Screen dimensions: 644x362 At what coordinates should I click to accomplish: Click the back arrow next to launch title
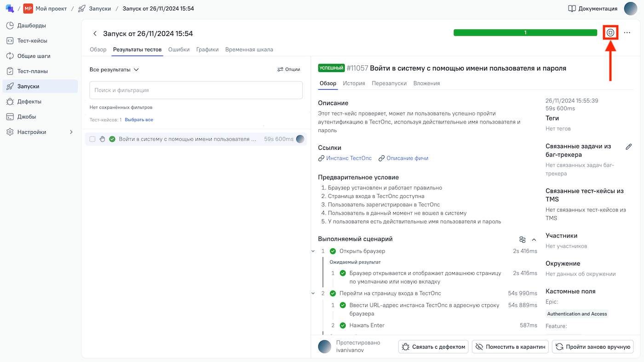[95, 34]
